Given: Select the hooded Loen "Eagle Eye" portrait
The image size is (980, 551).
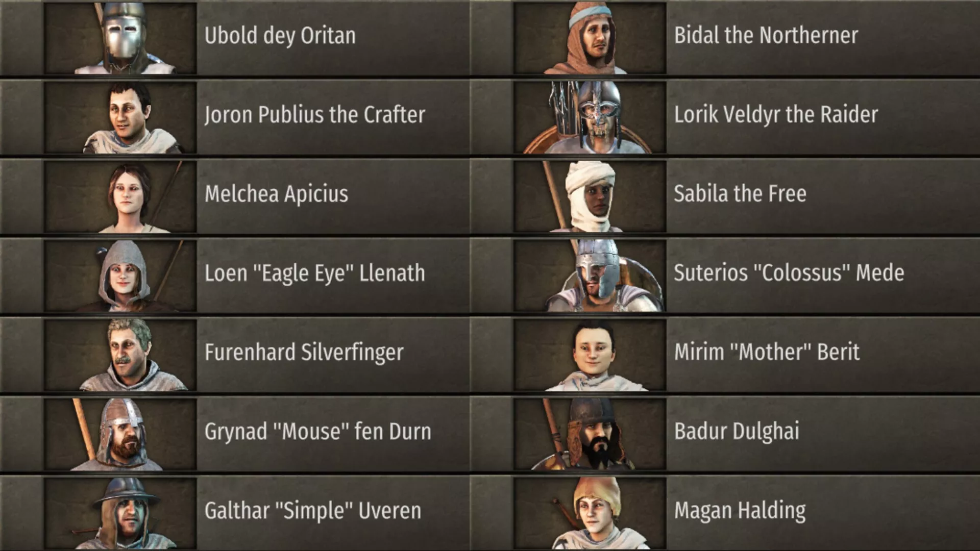Looking at the screenshot, I should 120,276.
